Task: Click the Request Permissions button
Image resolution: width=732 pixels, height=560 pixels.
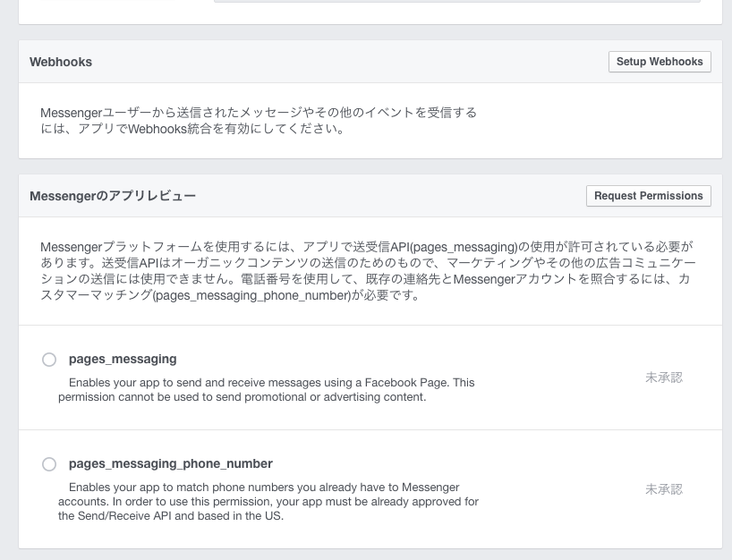Action: tap(649, 196)
